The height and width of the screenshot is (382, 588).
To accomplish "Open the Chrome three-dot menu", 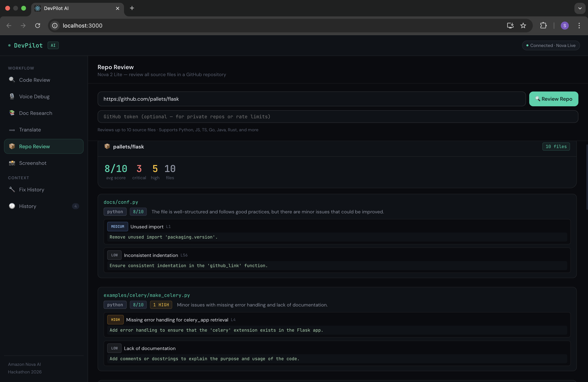I will pos(579,25).
